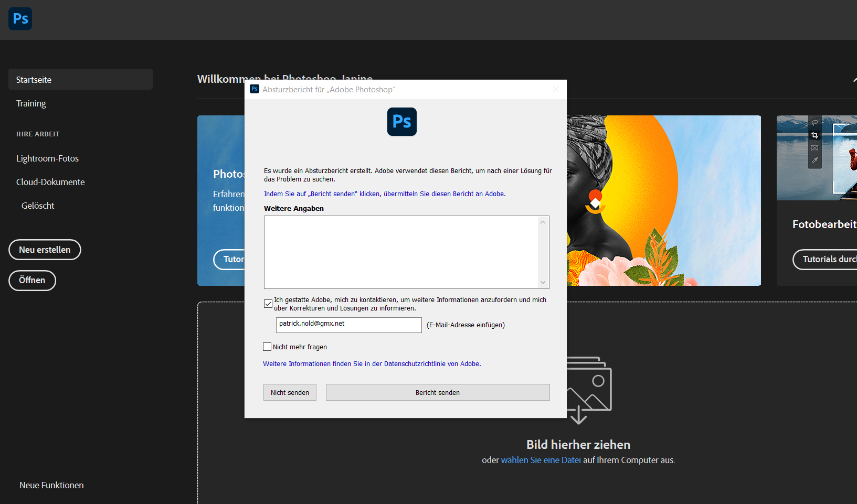
Task: Click 'Nicht senden' to dismiss the report
Action: pos(289,392)
